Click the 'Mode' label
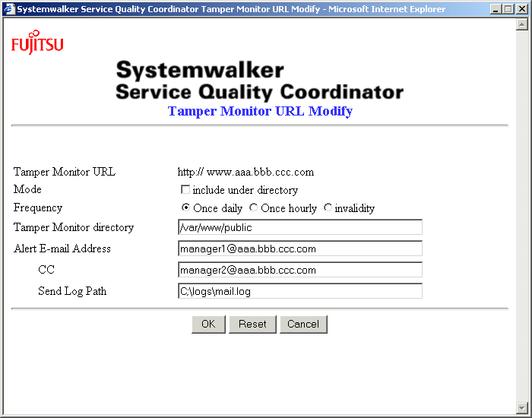The image size is (532, 418). click(x=27, y=189)
